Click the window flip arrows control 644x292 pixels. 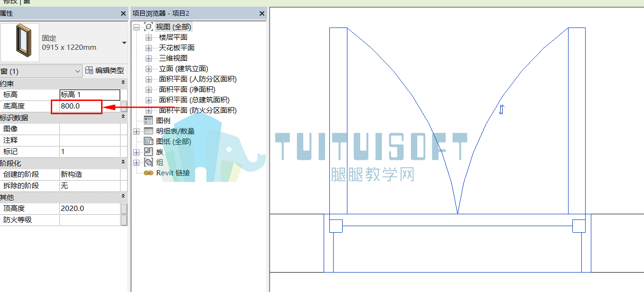(x=502, y=110)
